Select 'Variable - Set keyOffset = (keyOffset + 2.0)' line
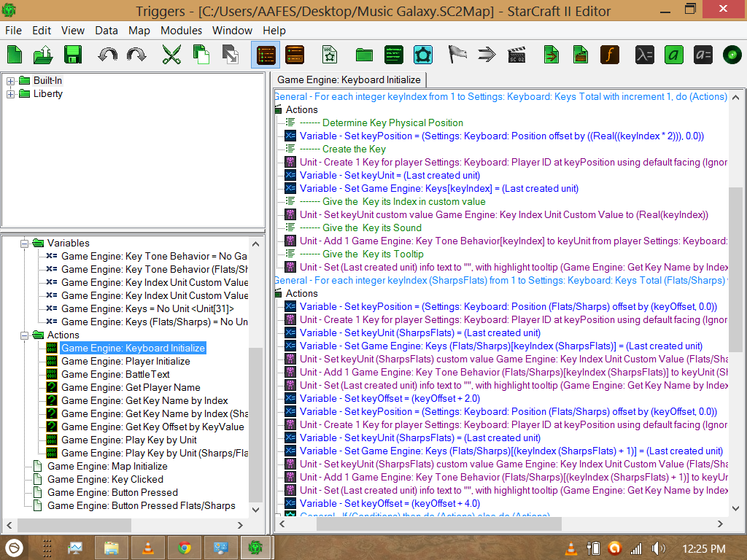The width and height of the screenshot is (747, 560). pos(390,399)
